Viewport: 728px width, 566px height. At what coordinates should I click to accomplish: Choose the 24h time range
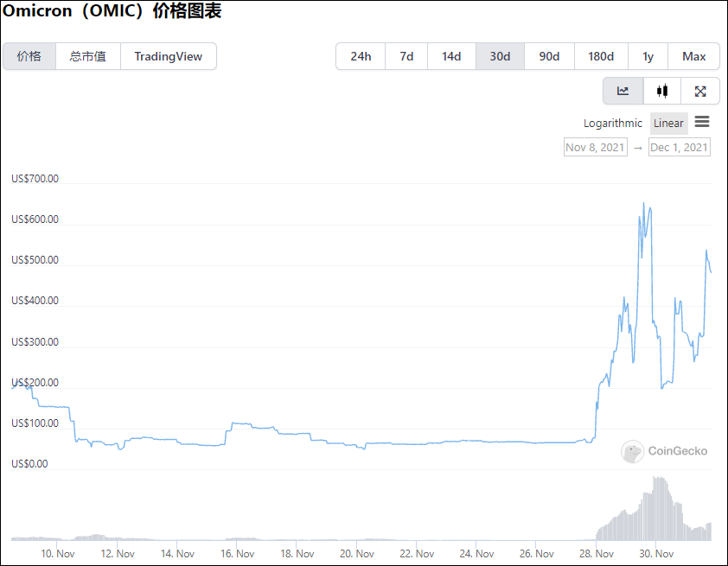pyautogui.click(x=361, y=56)
